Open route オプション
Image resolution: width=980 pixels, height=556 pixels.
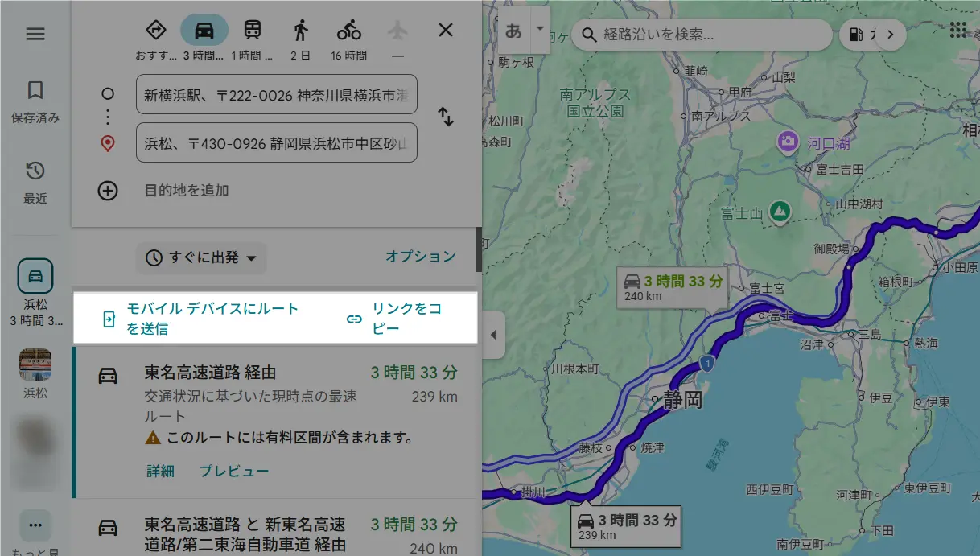coord(420,257)
